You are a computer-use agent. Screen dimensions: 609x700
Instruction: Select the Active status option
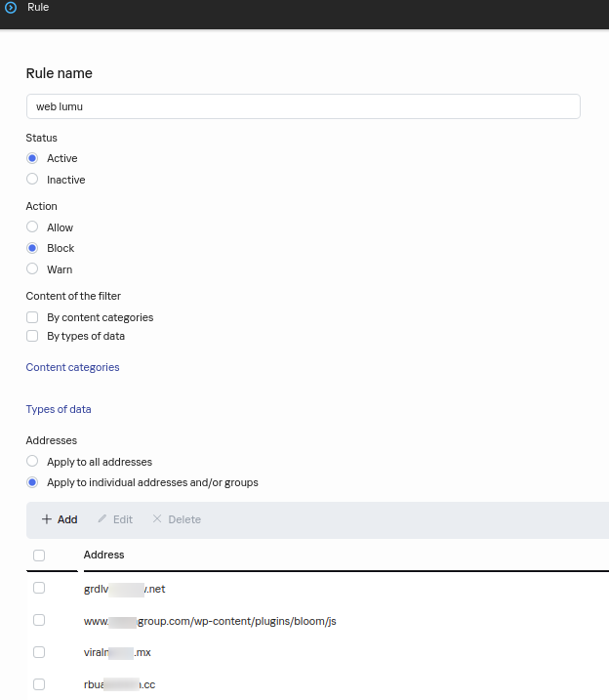tap(32, 158)
